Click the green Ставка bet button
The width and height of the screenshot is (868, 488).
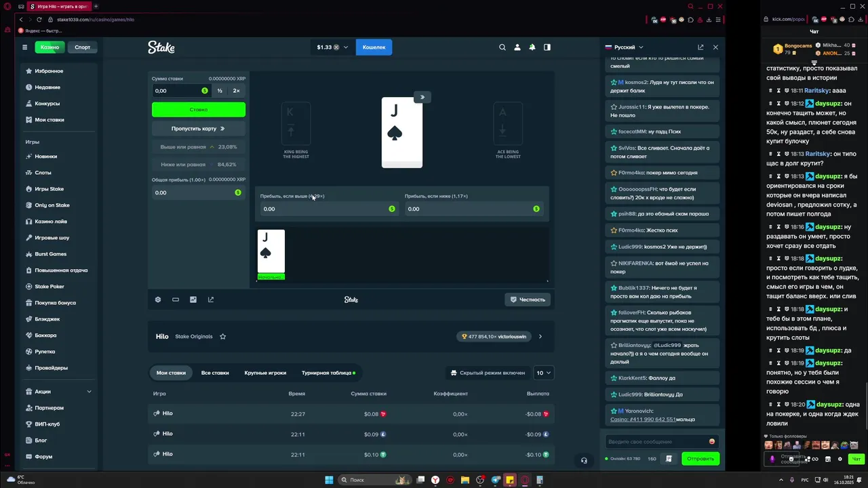click(x=199, y=110)
